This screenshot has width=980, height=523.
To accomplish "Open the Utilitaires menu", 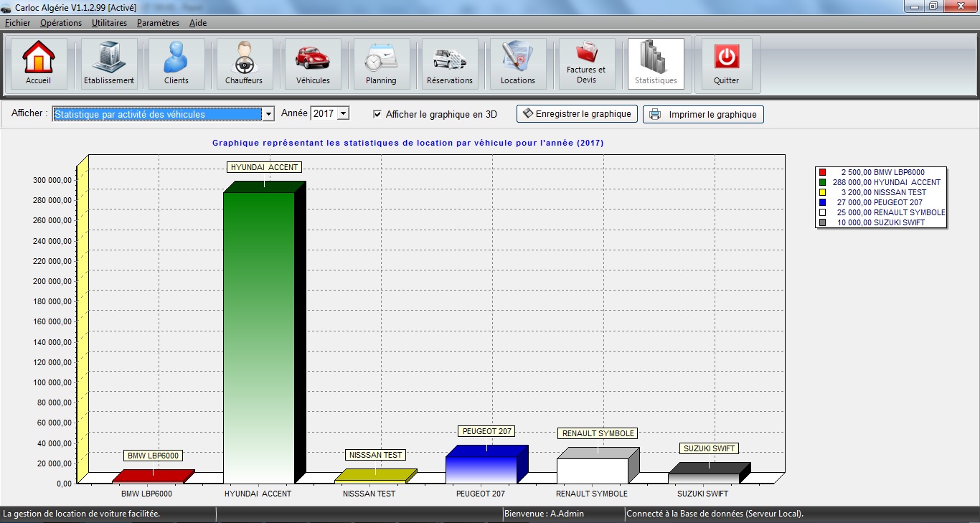I will (109, 23).
